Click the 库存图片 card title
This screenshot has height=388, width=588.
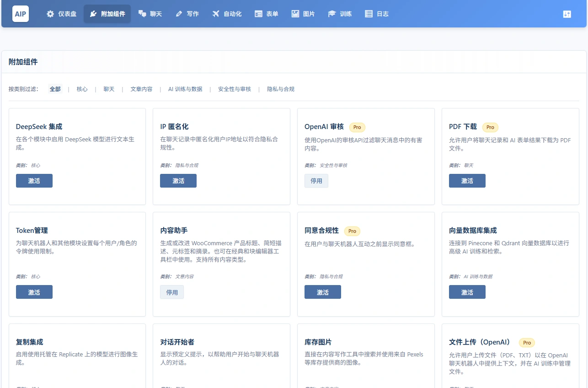tap(318, 342)
